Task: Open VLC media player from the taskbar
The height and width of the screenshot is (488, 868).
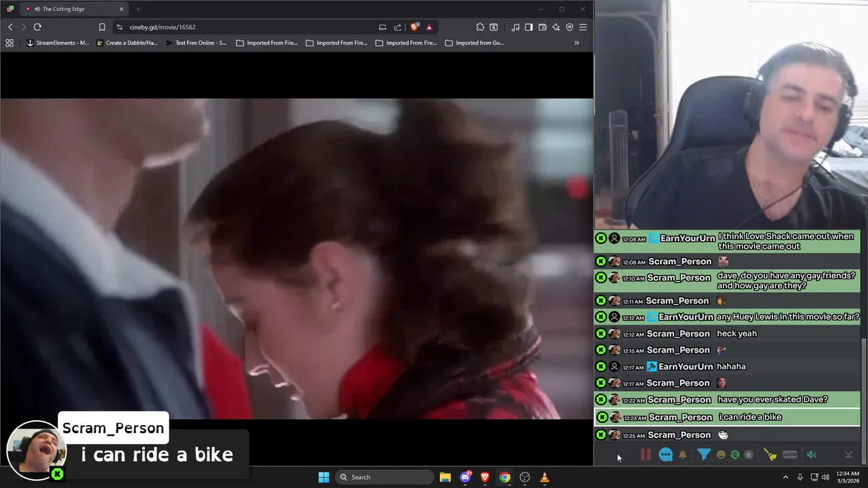Action: click(x=545, y=477)
